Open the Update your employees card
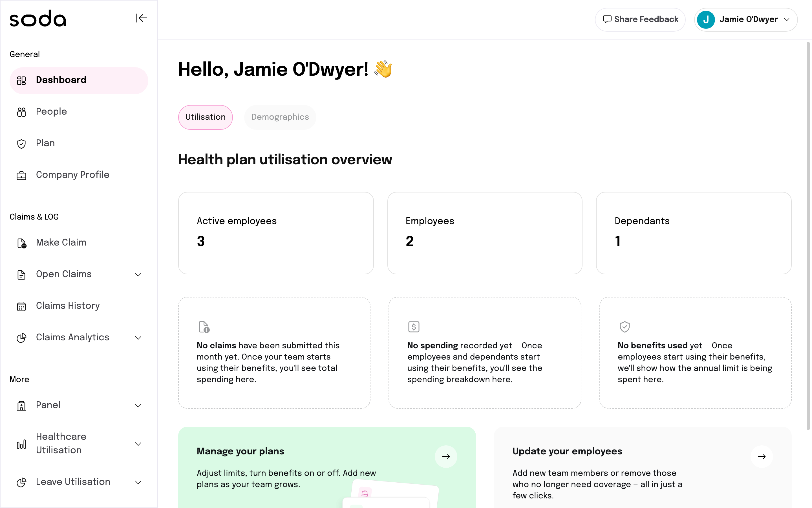Viewport: 812px width, 508px height. coord(643,467)
